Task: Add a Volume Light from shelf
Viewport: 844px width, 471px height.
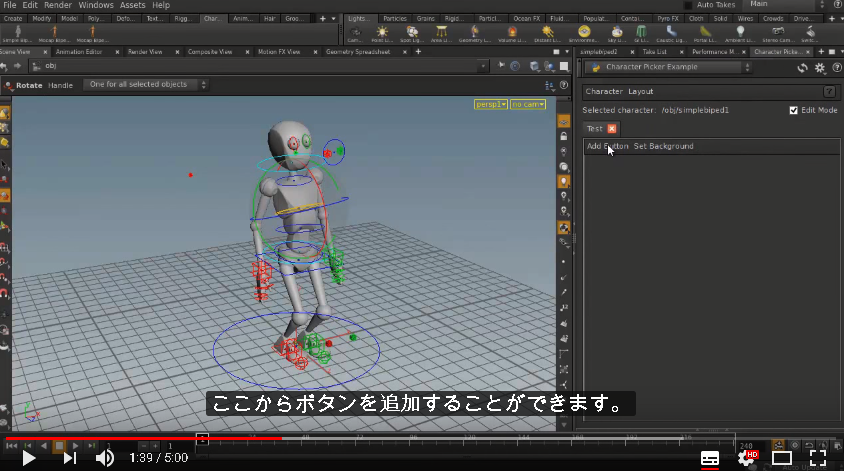Action: click(x=512, y=34)
